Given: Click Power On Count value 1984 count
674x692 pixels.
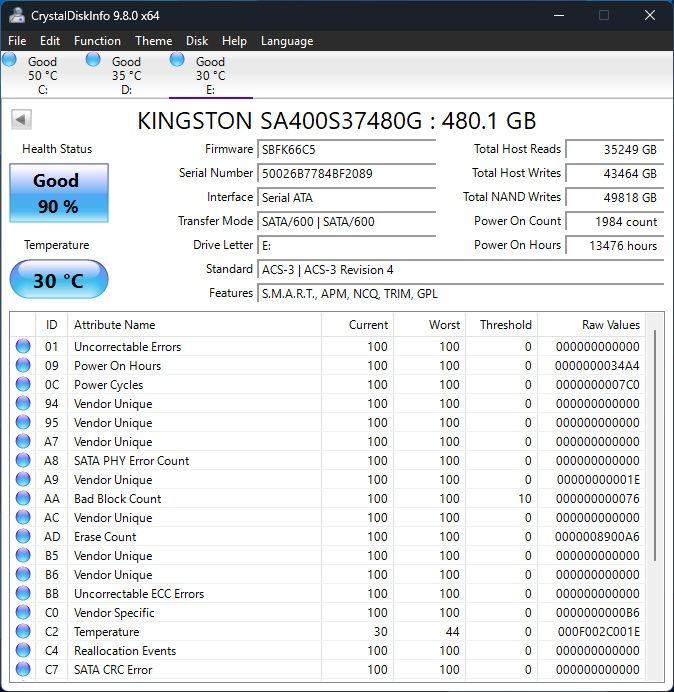Looking at the screenshot, I should pos(614,221).
